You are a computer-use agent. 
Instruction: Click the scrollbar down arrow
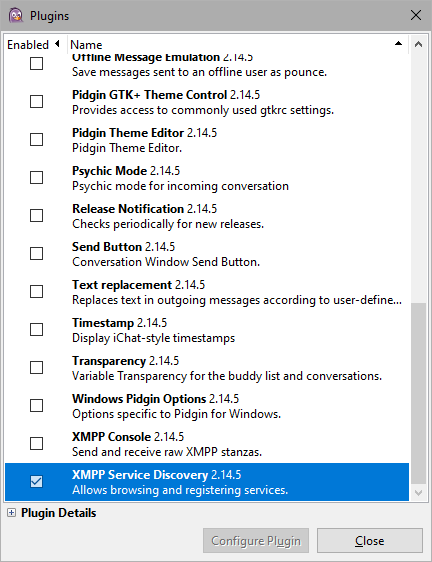[x=418, y=493]
